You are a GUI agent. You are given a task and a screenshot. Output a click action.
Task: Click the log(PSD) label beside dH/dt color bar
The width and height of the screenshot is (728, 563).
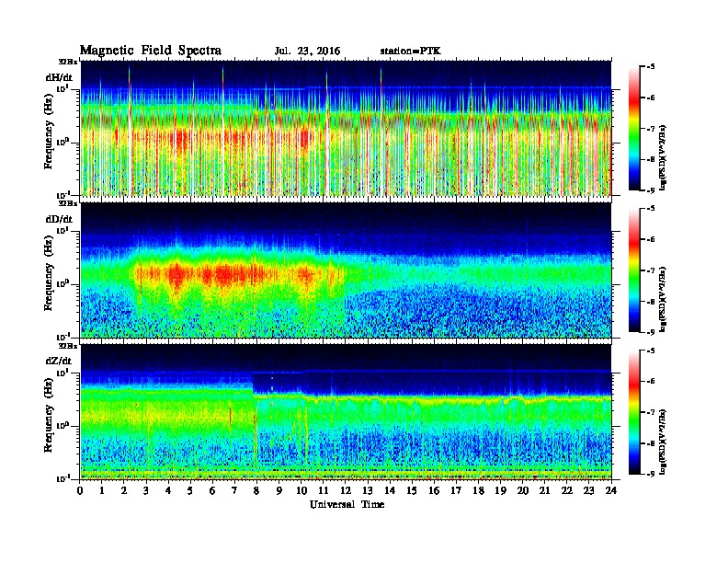[x=665, y=157]
